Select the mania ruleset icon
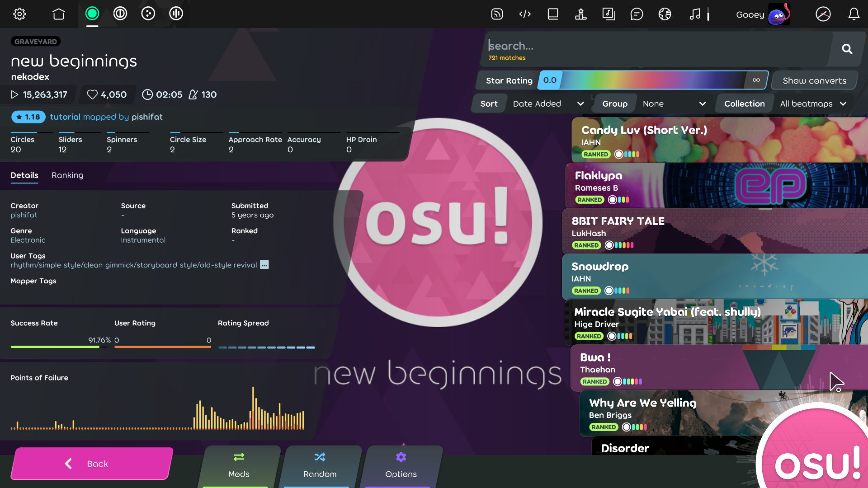Image resolution: width=868 pixels, height=488 pixels. (x=176, y=14)
